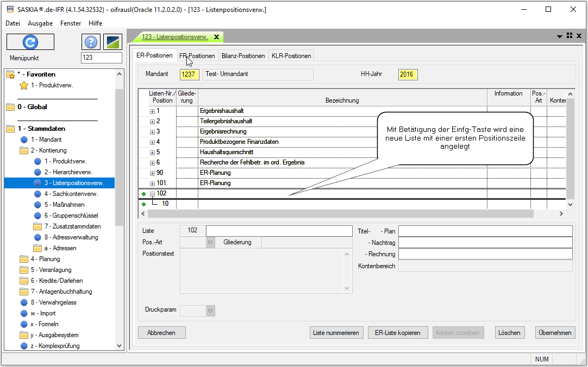Click the Menüpunkt input field
The height and width of the screenshot is (367, 588).
coord(101,58)
